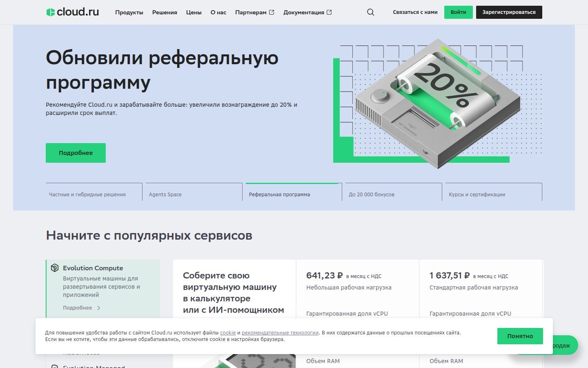The width and height of the screenshot is (588, 368).
Task: Click the 641,23 ₽ pricing card
Action: click(x=357, y=314)
